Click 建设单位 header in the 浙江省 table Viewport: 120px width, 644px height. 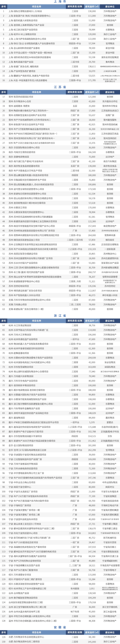110,321
